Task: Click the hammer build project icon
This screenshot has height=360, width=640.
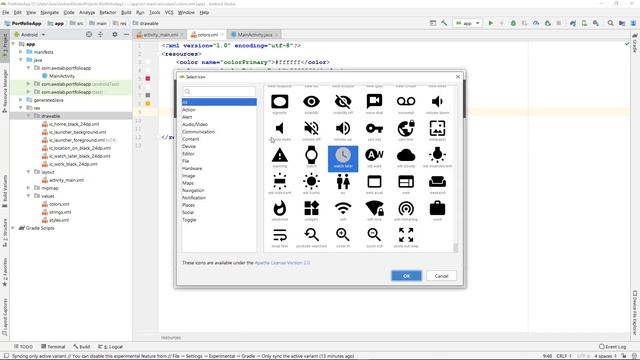Action: 444,23
